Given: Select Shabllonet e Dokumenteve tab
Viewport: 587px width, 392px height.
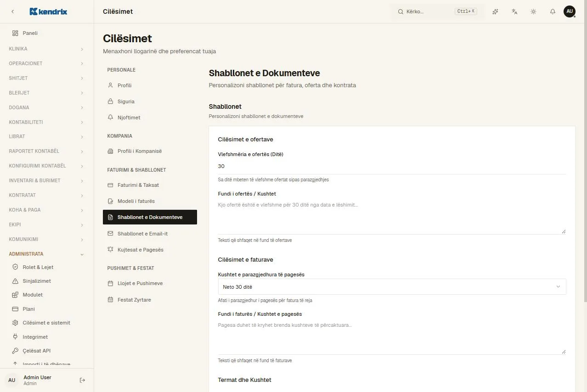Looking at the screenshot, I should click(x=150, y=217).
